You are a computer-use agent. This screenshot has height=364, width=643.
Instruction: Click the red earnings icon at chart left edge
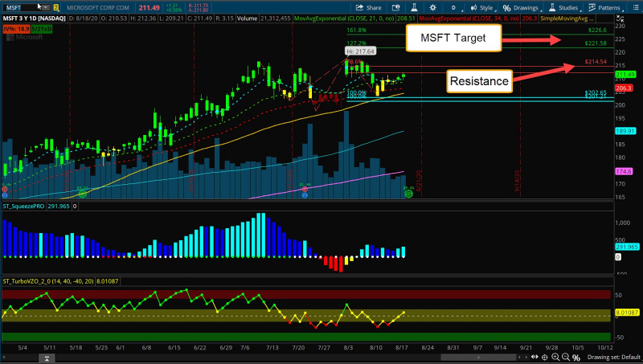5,190
